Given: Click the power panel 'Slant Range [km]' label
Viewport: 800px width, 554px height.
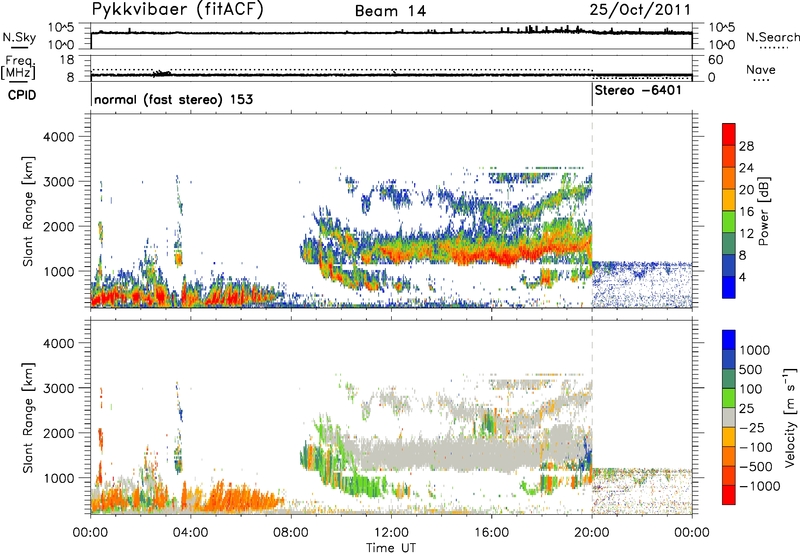Looking at the screenshot, I should (x=28, y=211).
